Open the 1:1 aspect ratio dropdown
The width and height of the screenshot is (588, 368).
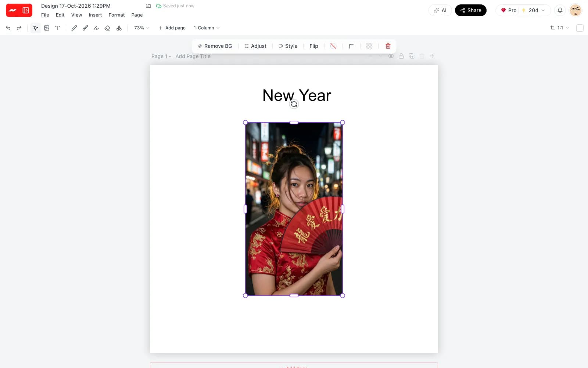pos(560,28)
